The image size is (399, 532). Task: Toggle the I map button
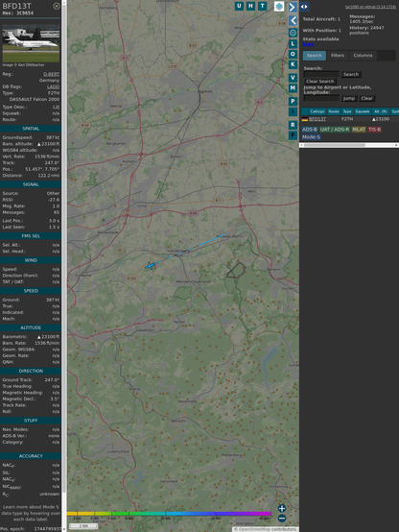click(x=293, y=111)
